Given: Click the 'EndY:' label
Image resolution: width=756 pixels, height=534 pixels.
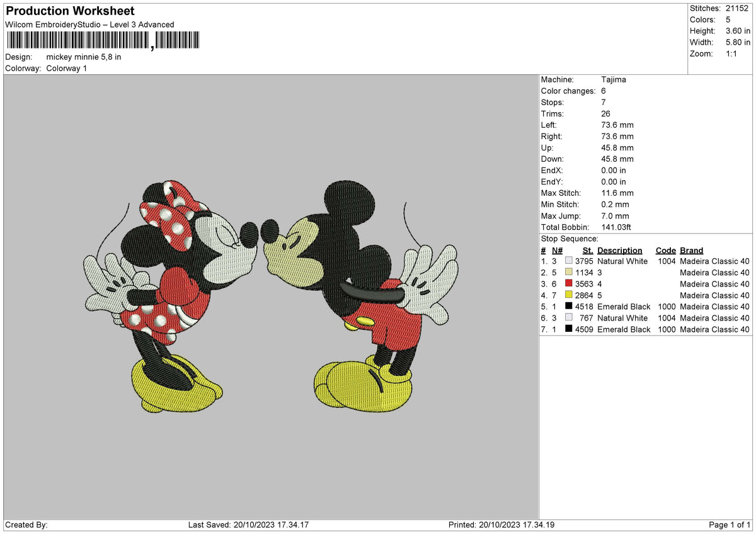Looking at the screenshot, I should (x=552, y=182).
